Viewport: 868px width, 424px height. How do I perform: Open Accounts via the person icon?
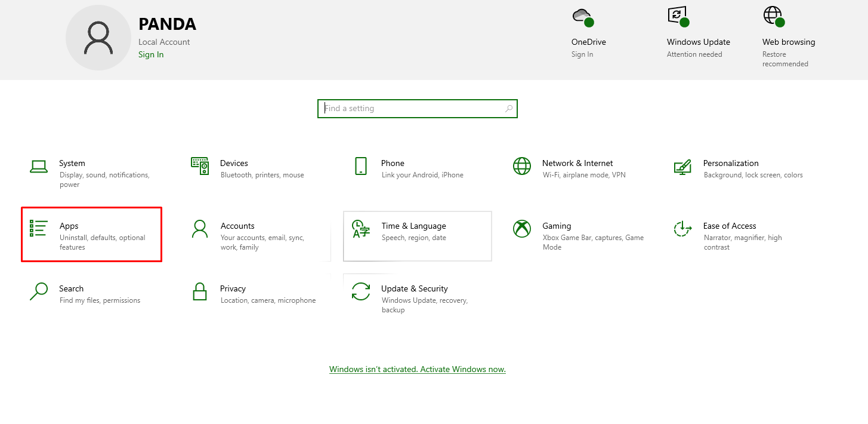pos(199,229)
